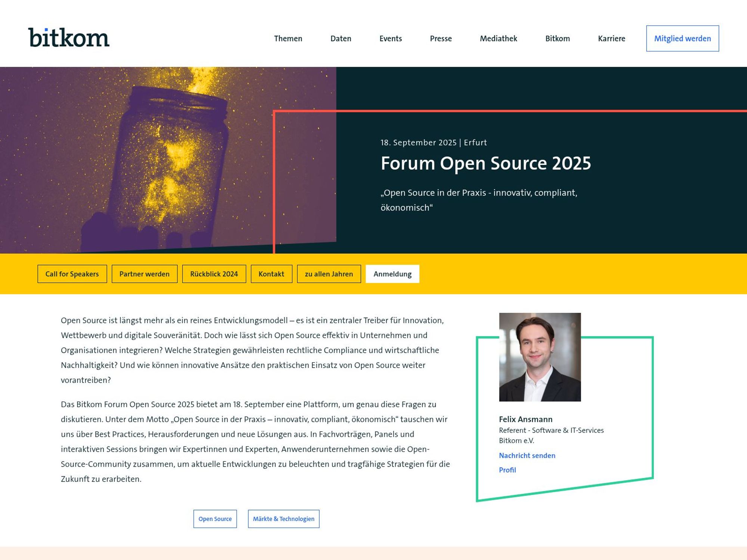
Task: Click Felix Ansmann's portrait photo
Action: tap(540, 357)
